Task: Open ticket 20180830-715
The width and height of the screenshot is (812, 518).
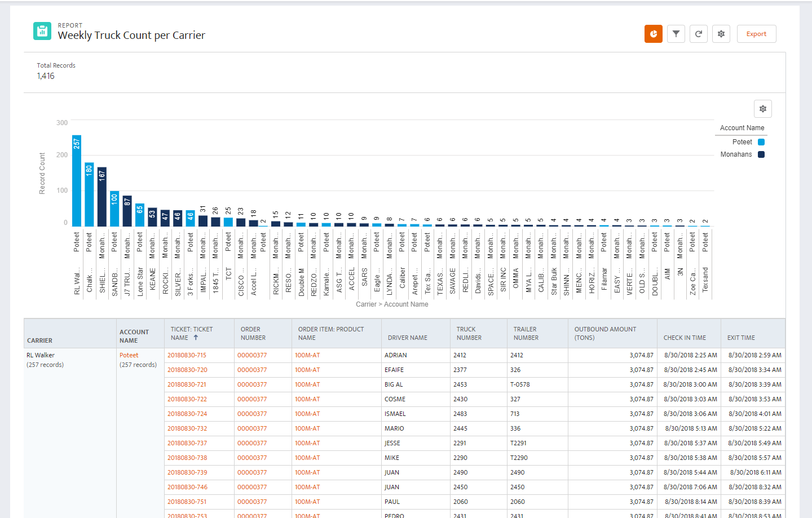Action: [x=187, y=355]
